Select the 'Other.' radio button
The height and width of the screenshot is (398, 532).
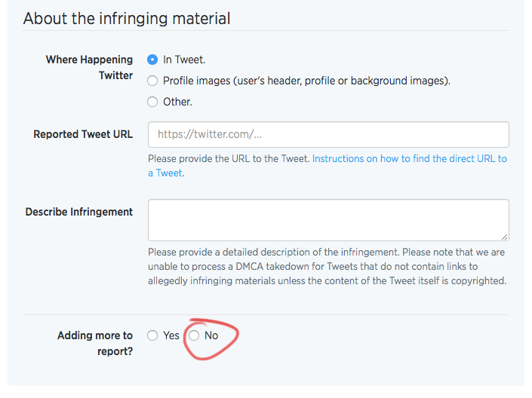click(152, 102)
